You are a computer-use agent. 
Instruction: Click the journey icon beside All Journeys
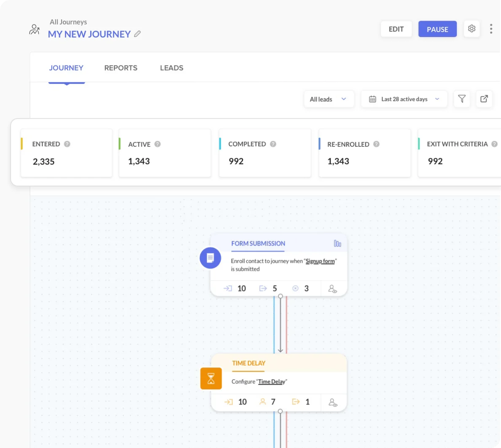pos(34,30)
